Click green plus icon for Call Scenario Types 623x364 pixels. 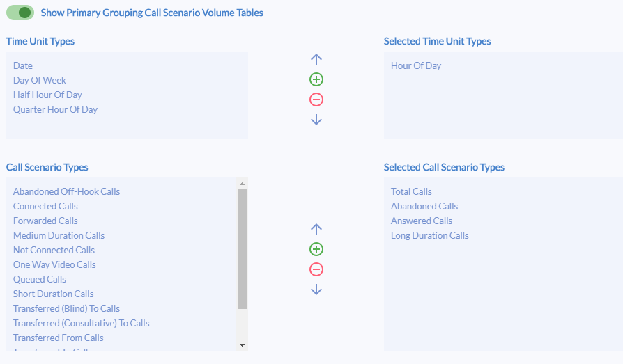click(316, 249)
